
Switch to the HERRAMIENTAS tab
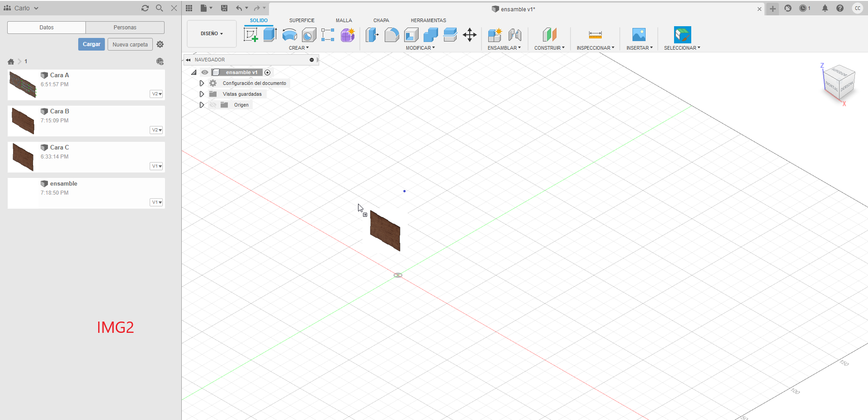coord(428,20)
